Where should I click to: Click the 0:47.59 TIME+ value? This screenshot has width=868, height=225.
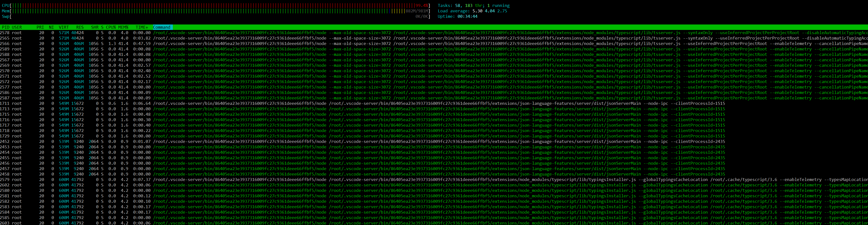point(142,44)
